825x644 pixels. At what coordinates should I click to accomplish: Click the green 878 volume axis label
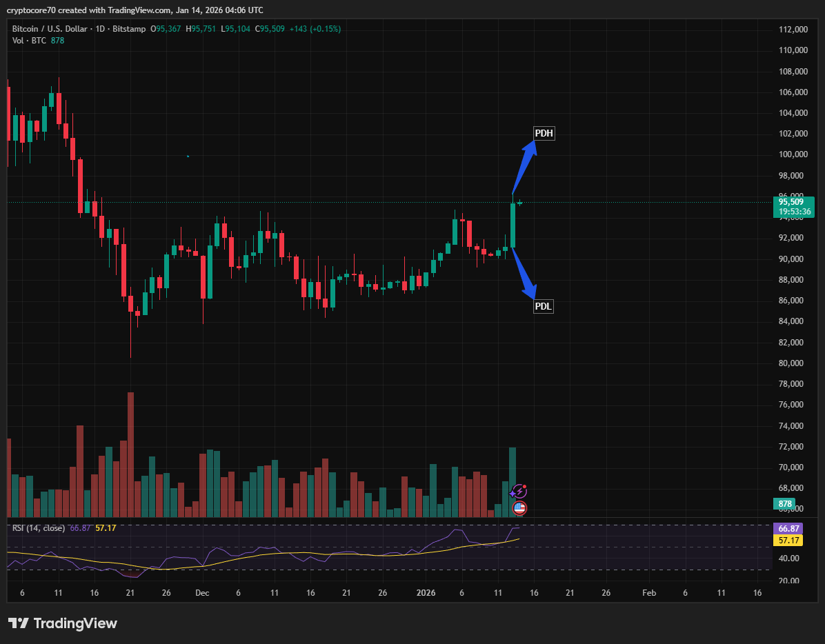click(x=785, y=503)
